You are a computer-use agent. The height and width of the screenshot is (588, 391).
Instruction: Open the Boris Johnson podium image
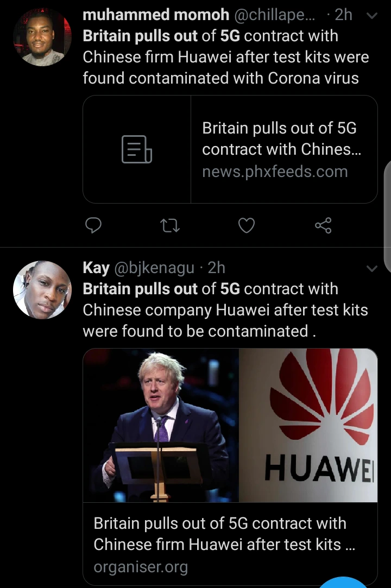tap(161, 425)
